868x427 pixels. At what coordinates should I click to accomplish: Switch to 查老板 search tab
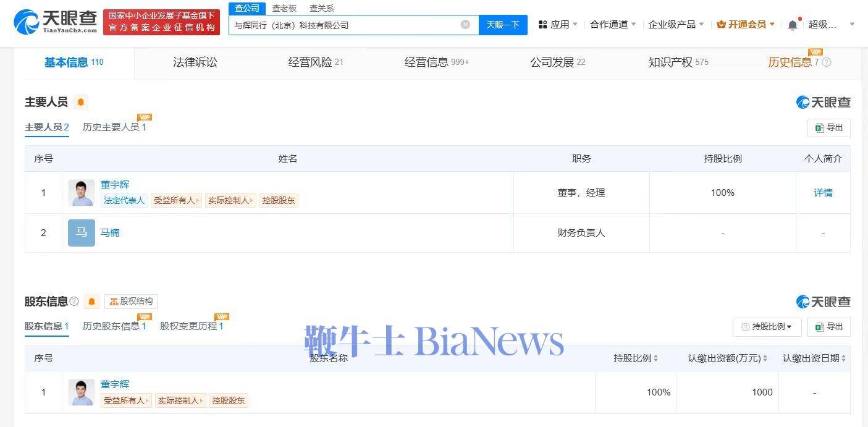point(284,8)
